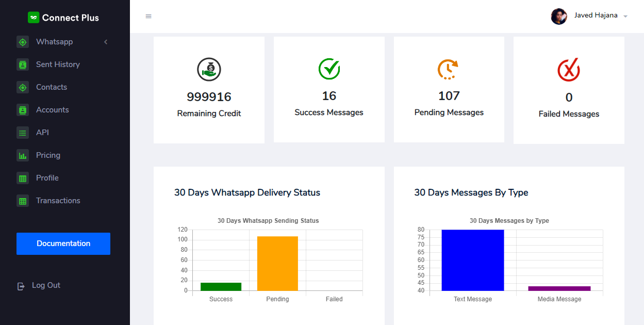This screenshot has height=325, width=644.
Task: Click the Profile grid icon
Action: tap(22, 178)
